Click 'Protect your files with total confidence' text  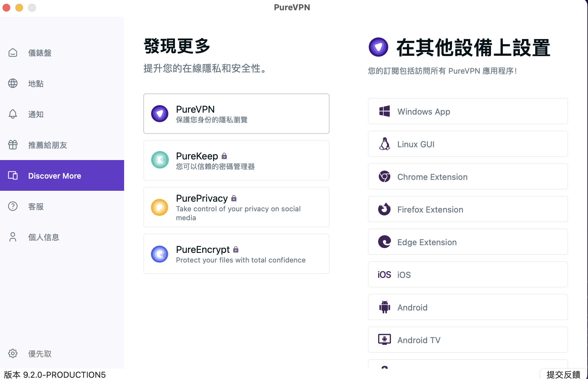point(241,260)
